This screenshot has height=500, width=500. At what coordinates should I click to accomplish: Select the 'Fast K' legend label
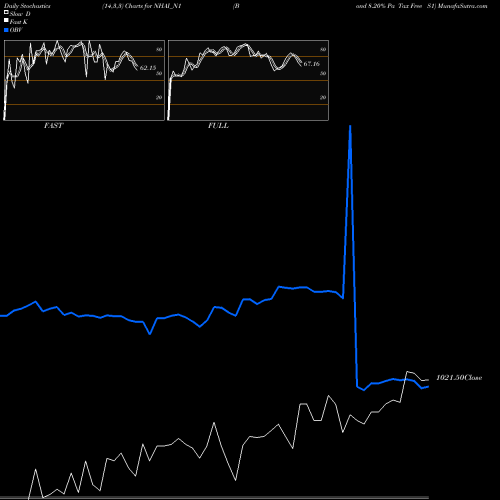click(x=19, y=22)
